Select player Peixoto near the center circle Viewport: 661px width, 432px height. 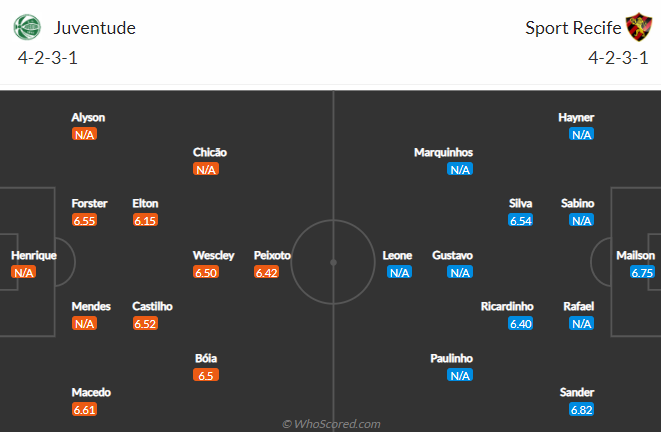272,255
